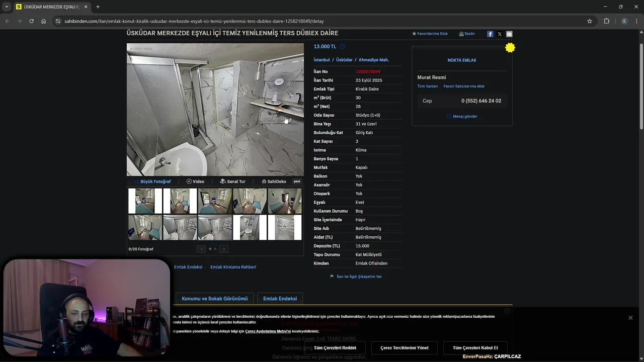Select the fifth thumbnail in top row
Viewport: 644px width, 362px height.
coord(285,201)
